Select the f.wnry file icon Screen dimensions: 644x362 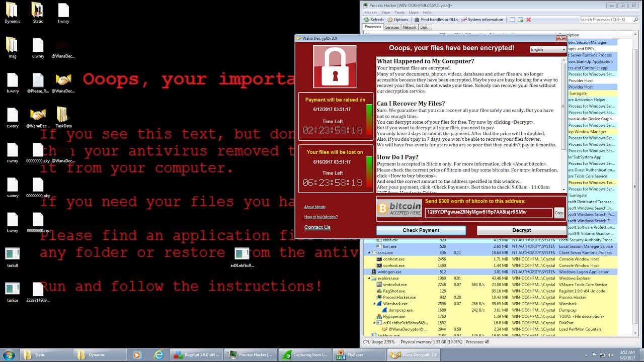[x=63, y=13]
